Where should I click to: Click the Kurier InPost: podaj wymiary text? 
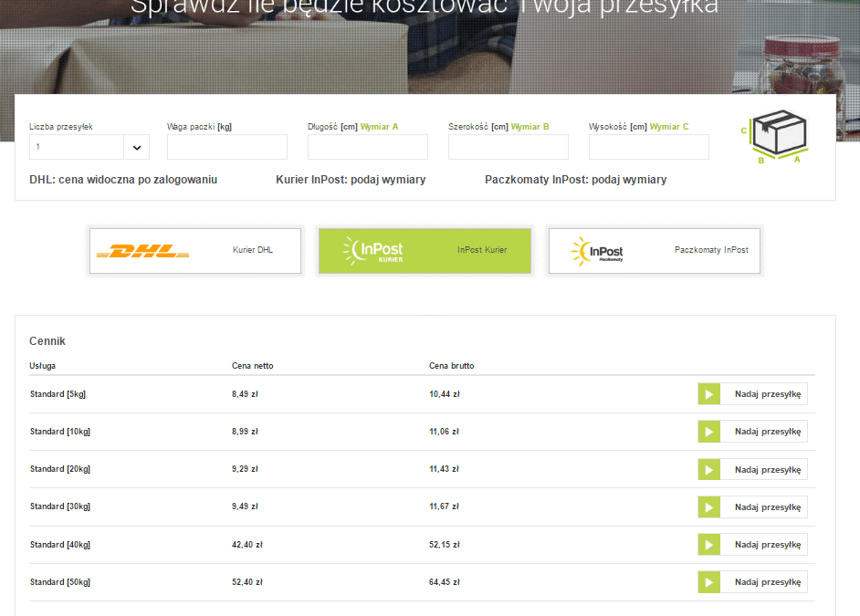(351, 180)
